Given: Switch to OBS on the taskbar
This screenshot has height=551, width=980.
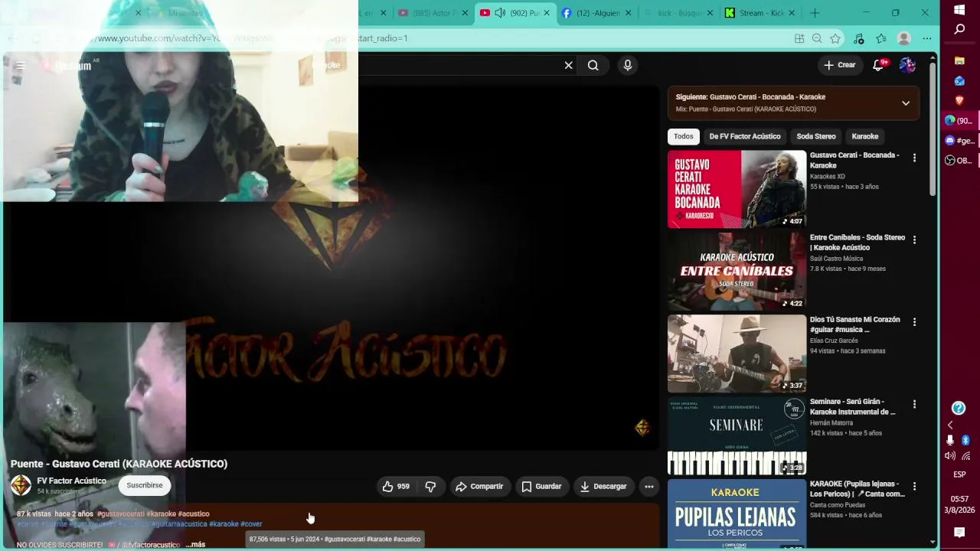Looking at the screenshot, I should tap(959, 161).
